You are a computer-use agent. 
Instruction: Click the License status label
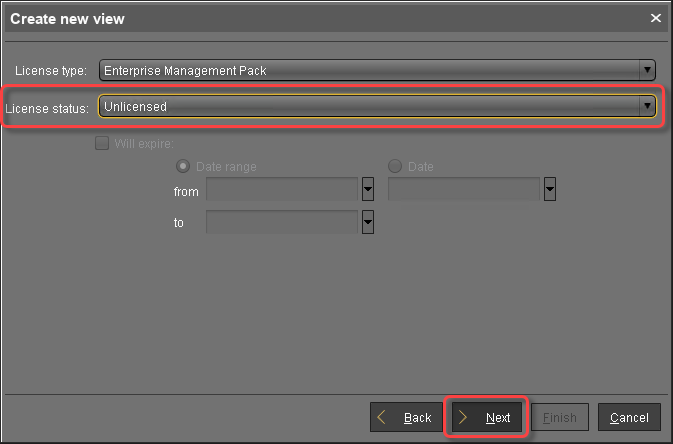click(48, 107)
